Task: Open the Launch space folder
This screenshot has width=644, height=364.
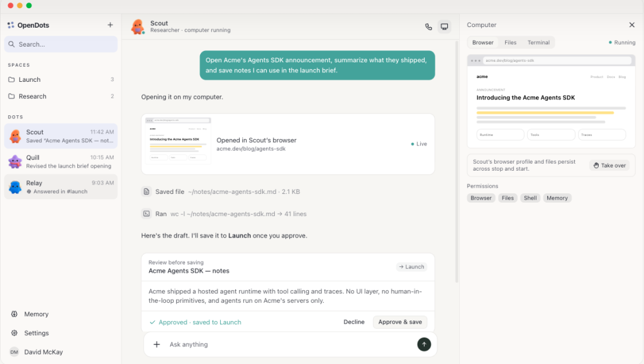Action: click(61, 79)
